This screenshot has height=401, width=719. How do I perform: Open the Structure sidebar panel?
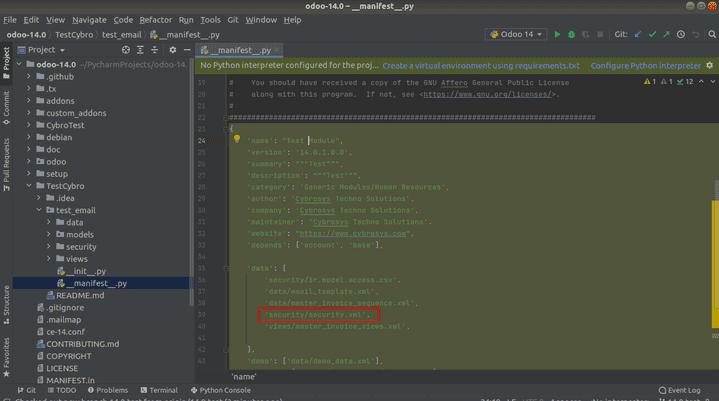click(x=6, y=305)
